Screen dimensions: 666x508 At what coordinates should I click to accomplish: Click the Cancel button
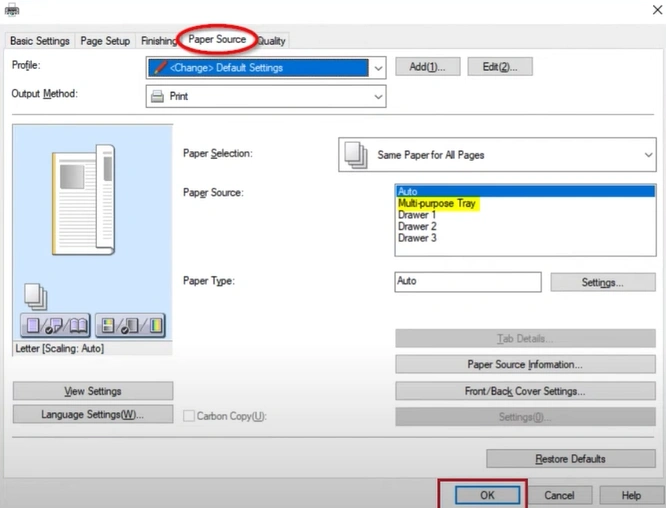tap(559, 495)
